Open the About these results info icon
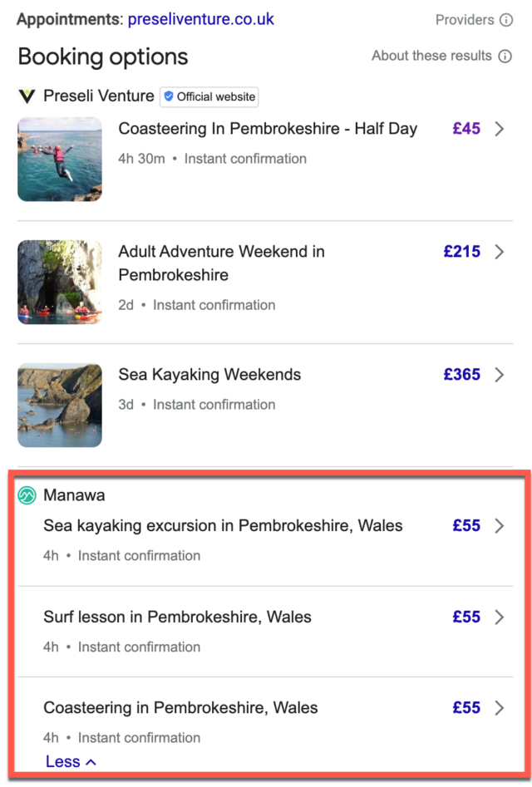This screenshot has width=532, height=787. click(507, 56)
